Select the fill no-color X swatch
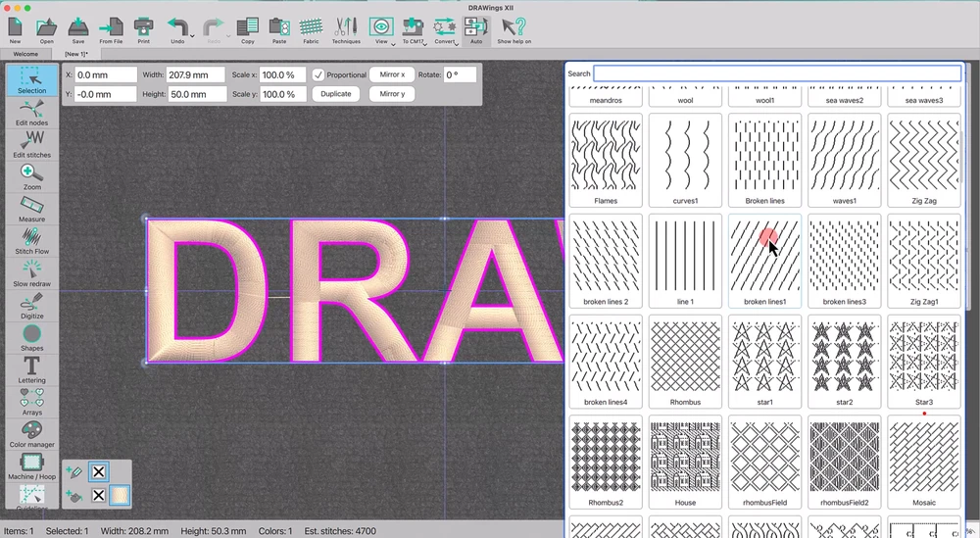The height and width of the screenshot is (538, 980). click(x=98, y=496)
